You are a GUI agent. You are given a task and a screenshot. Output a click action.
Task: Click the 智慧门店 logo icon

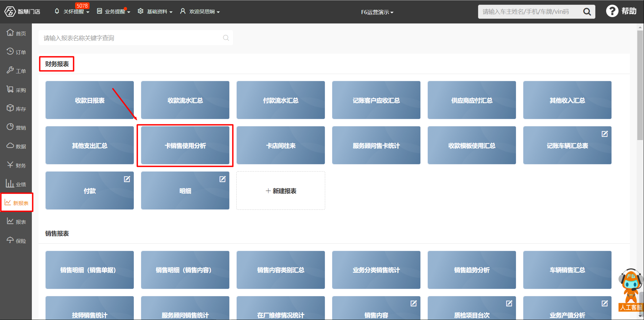coord(10,11)
